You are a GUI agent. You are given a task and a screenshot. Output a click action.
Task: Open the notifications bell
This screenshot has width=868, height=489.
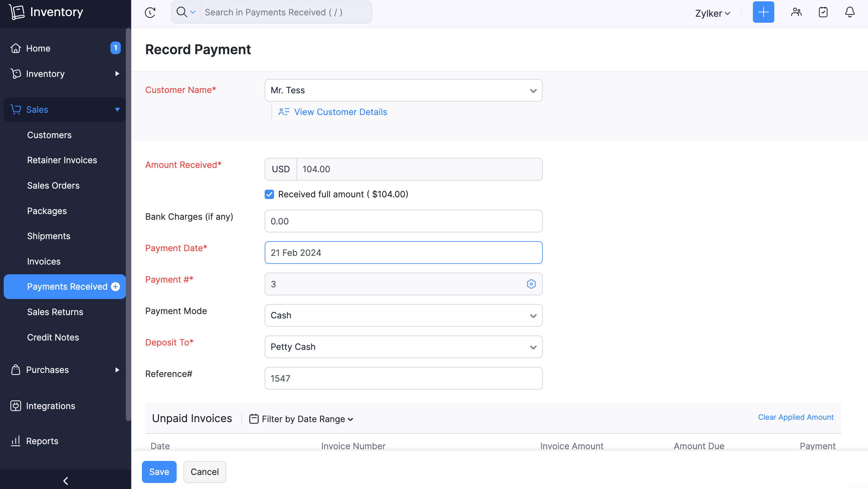coord(850,12)
